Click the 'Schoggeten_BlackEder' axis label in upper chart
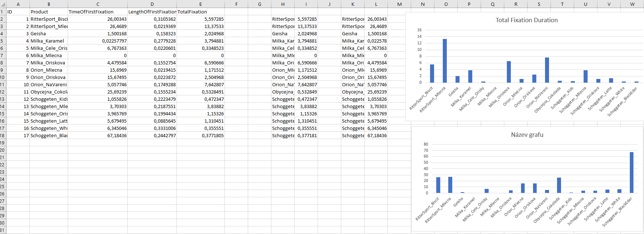The height and width of the screenshot is (234, 644). coord(623,102)
